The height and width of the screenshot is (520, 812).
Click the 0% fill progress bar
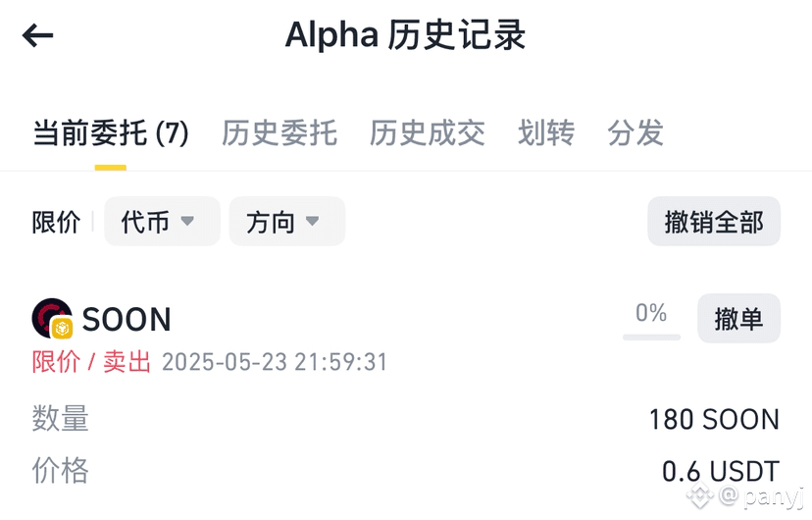pos(651,337)
